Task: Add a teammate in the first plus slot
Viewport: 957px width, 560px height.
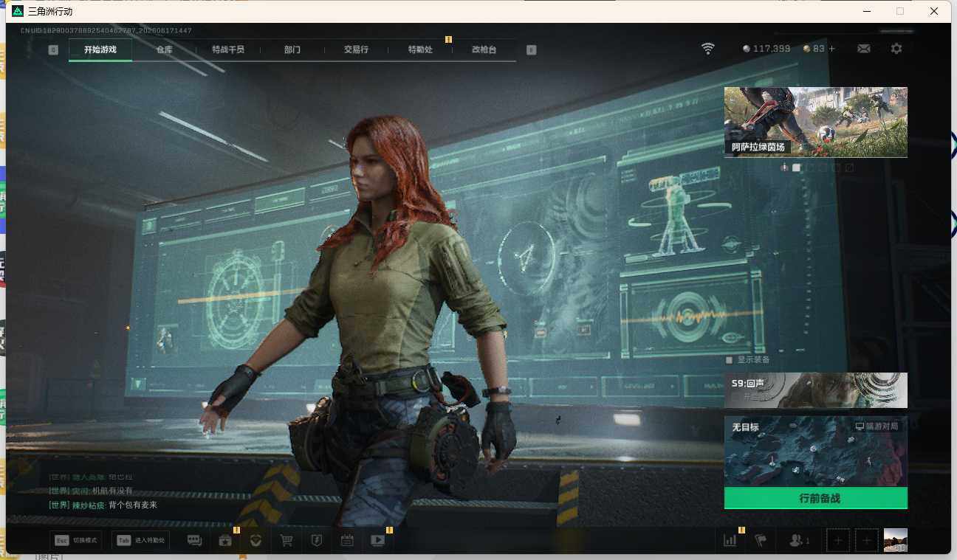Action: click(x=838, y=541)
